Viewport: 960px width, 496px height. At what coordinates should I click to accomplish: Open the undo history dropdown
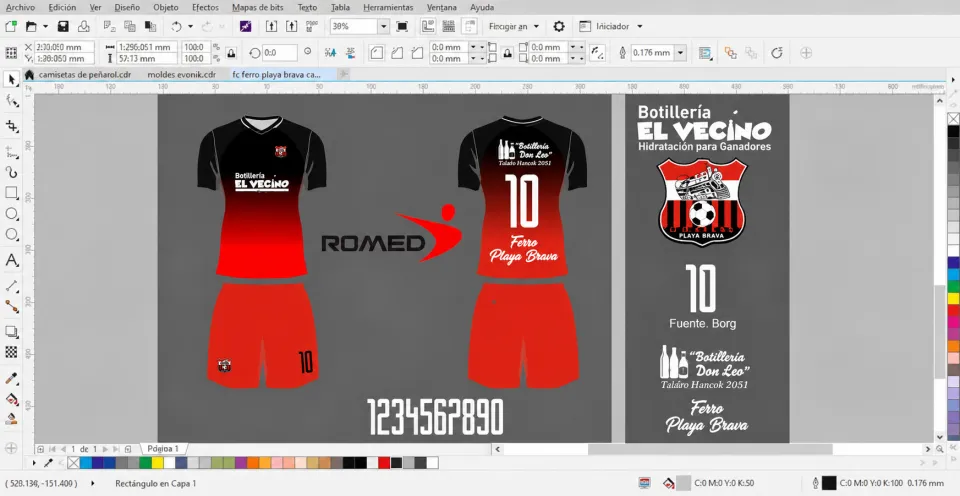[x=190, y=26]
